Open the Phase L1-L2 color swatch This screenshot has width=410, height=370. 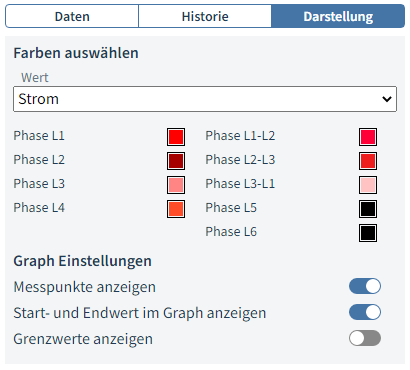[368, 137]
